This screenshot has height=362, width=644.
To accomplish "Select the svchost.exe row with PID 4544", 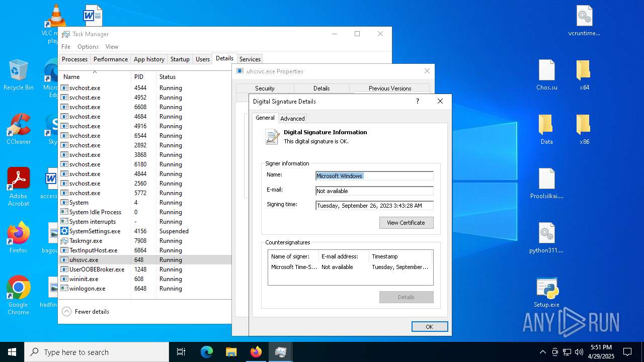I will click(145, 88).
